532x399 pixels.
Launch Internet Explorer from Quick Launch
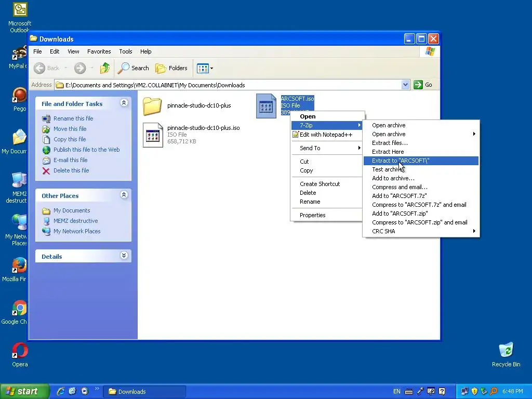coord(61,391)
